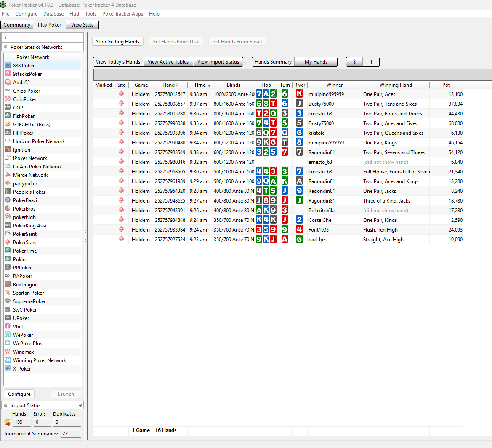
Task: Switch to Hands Summary view
Action: (x=273, y=62)
